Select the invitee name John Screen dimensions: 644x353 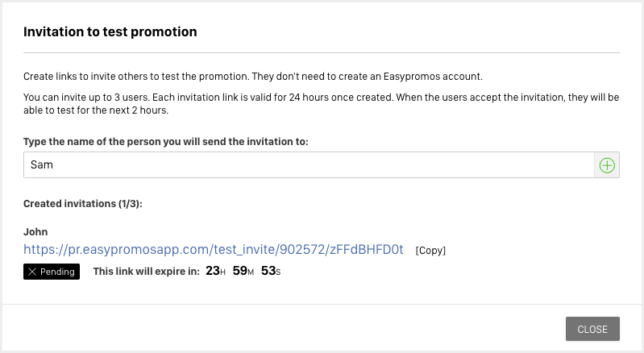tap(35, 232)
